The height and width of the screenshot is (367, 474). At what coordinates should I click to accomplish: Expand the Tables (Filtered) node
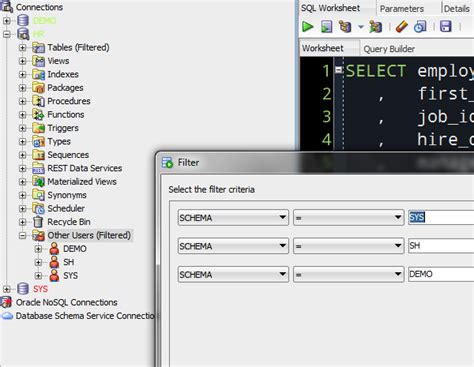[22, 48]
